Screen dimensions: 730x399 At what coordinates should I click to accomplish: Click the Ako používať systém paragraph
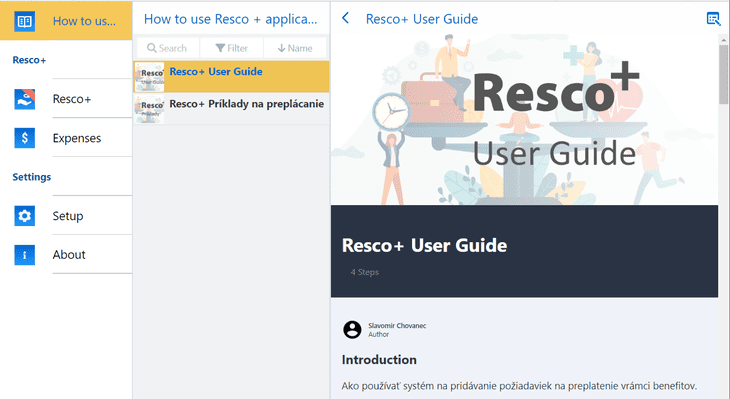coord(519,385)
